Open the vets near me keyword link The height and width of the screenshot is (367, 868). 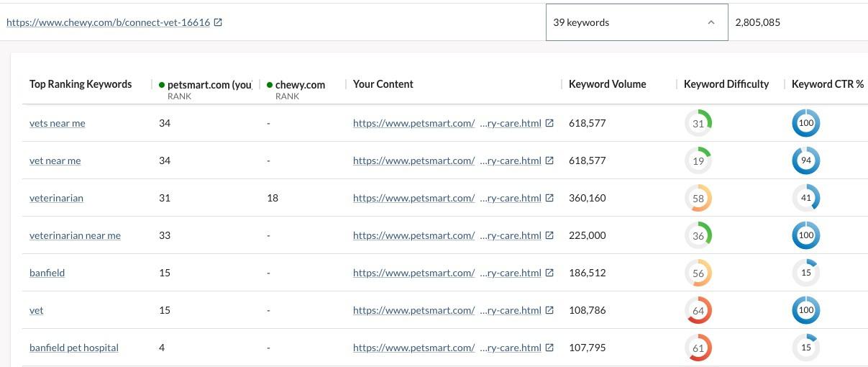pos(57,123)
